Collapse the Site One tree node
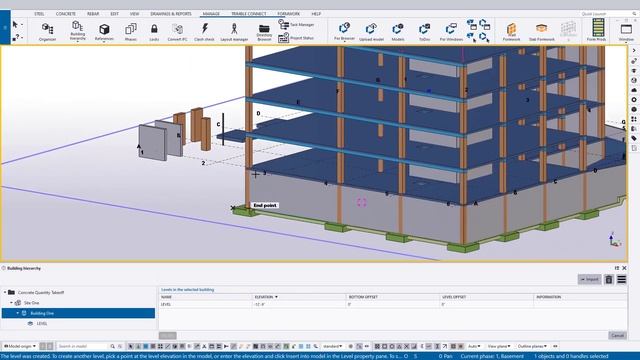 [x=11, y=303]
